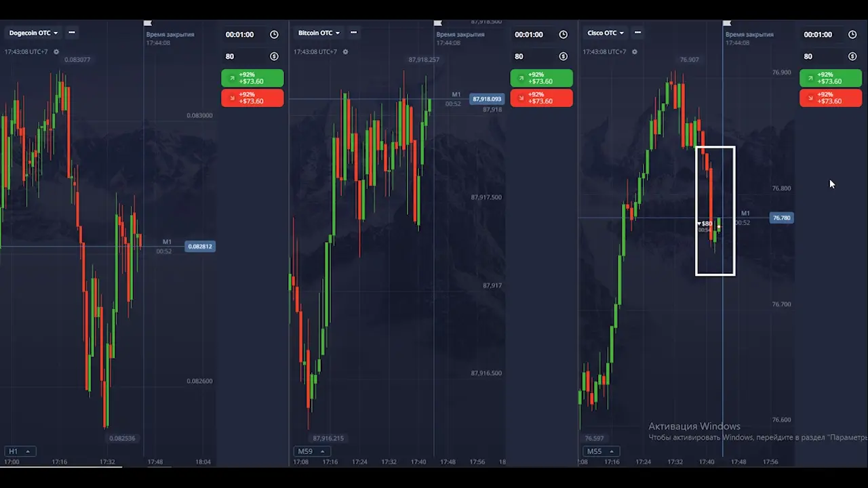Click the 00:01:00 expiry time field for Bitcoin
Image resolution: width=868 pixels, height=488 pixels.
pyautogui.click(x=529, y=35)
